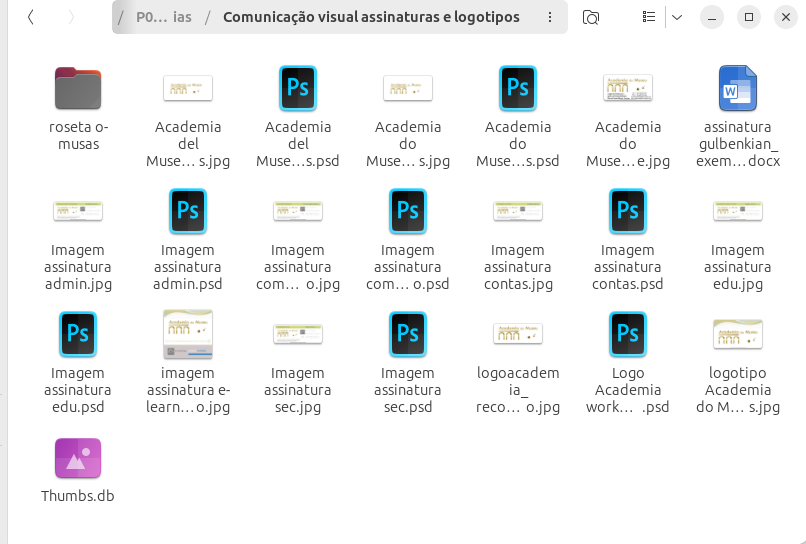
Task: Click 'imagem assinatura e-learn…o.jpg' file name
Action: click(188, 390)
